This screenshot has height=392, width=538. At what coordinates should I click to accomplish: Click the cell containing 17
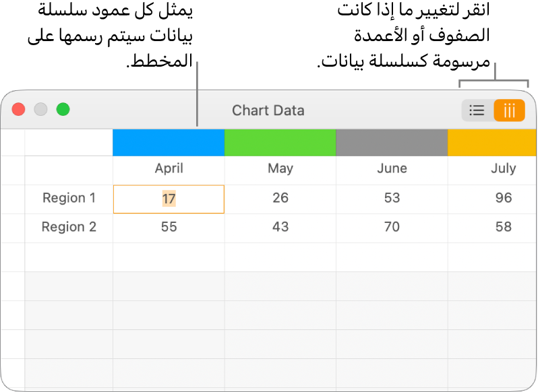pos(169,199)
